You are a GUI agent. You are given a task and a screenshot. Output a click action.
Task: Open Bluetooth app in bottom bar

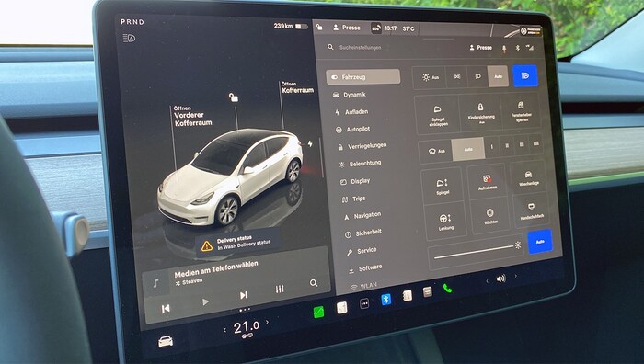(386, 300)
